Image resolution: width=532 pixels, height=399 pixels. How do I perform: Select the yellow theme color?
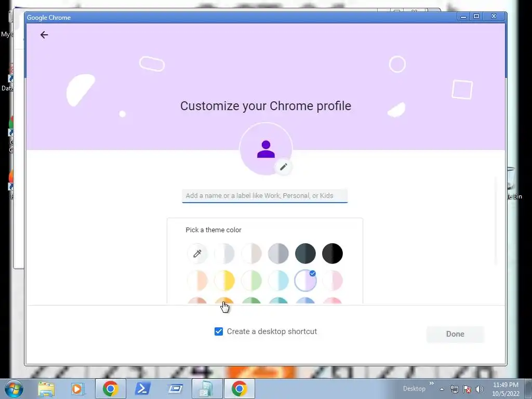pos(224,281)
